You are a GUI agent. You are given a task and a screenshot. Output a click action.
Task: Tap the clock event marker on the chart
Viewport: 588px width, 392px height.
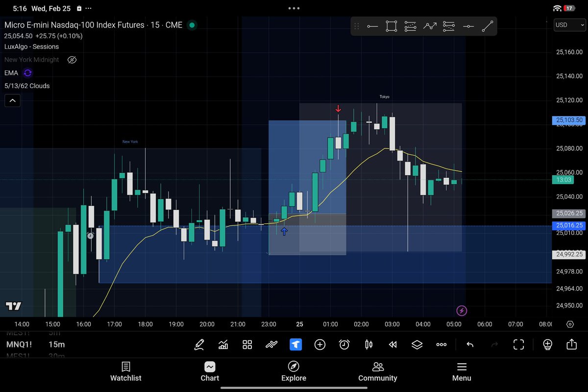point(90,236)
